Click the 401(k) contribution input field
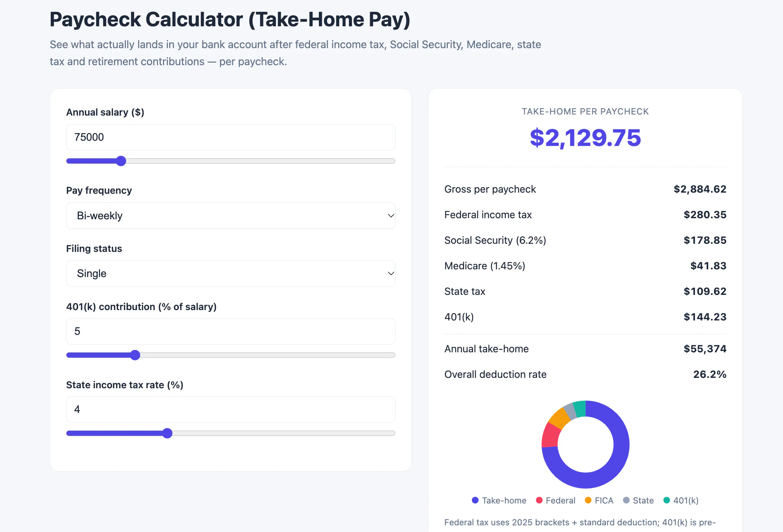The image size is (783, 532). click(x=230, y=331)
